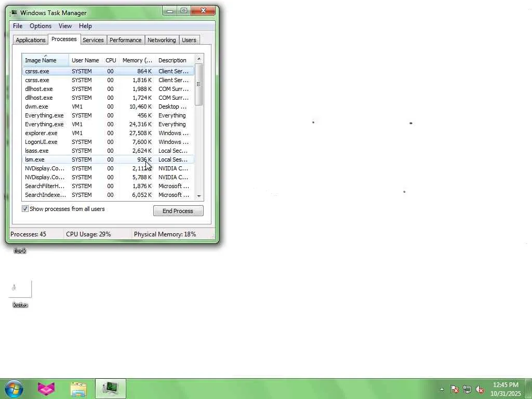Select the LogonUI.exe process row

click(108, 142)
